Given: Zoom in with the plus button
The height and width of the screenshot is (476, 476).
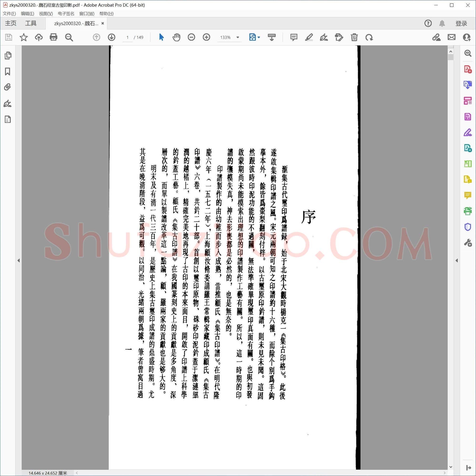Looking at the screenshot, I should [206, 37].
